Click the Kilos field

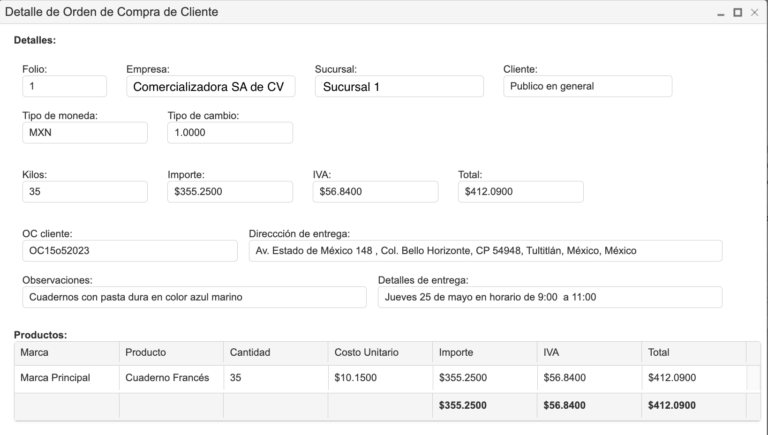(85, 191)
